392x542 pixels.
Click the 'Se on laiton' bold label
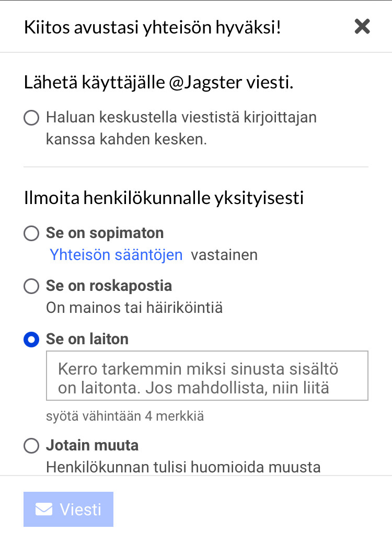87,339
